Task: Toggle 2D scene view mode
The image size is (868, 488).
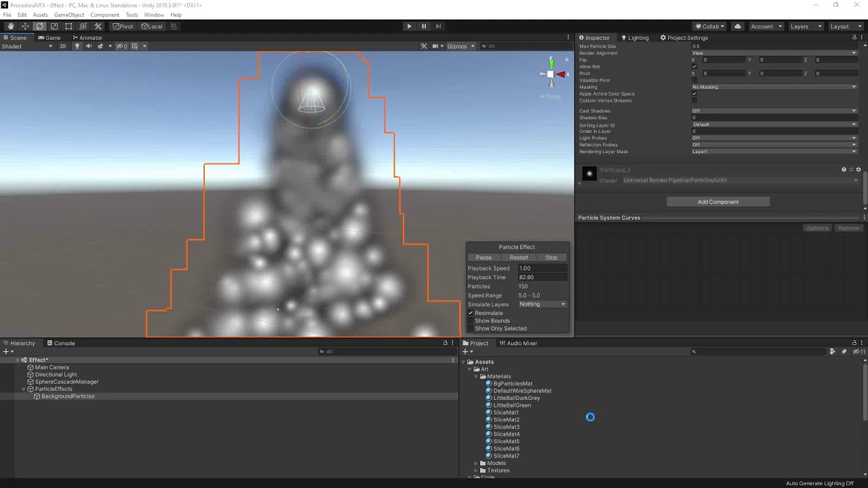Action: (x=63, y=46)
